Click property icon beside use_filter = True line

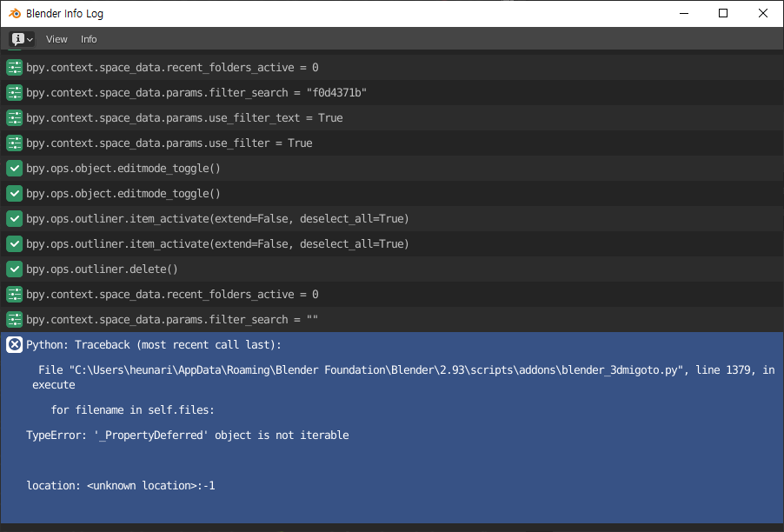click(x=15, y=143)
